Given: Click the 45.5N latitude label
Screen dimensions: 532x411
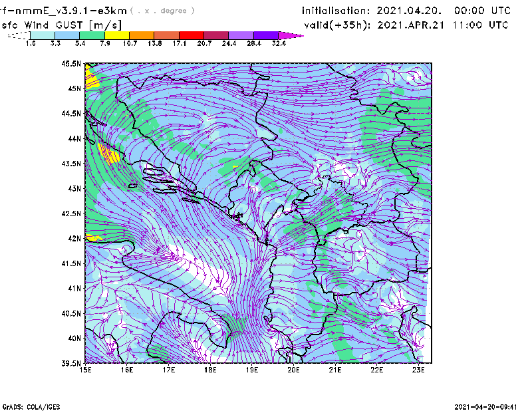Looking at the screenshot, I should click(x=71, y=63).
